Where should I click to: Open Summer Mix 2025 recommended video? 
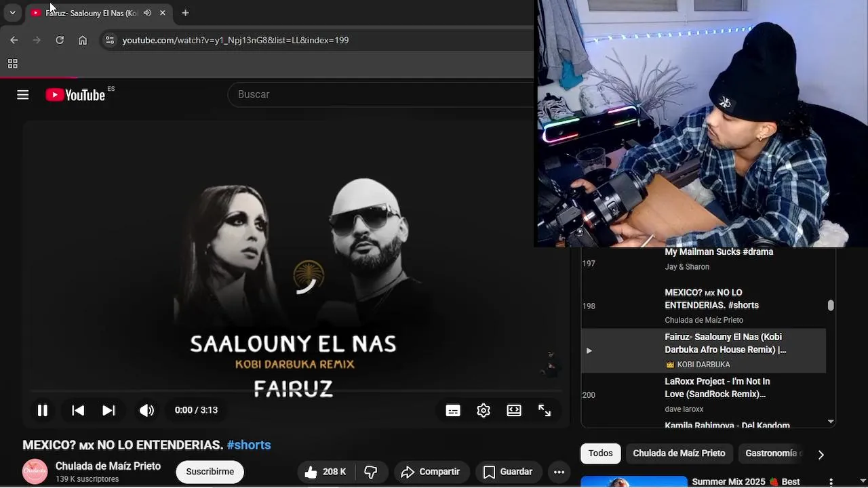click(746, 482)
